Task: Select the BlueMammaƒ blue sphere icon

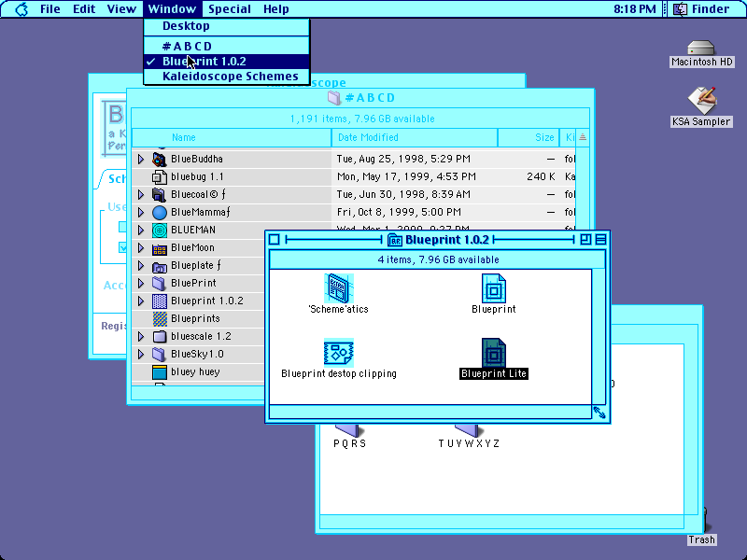Action: pyautogui.click(x=159, y=213)
